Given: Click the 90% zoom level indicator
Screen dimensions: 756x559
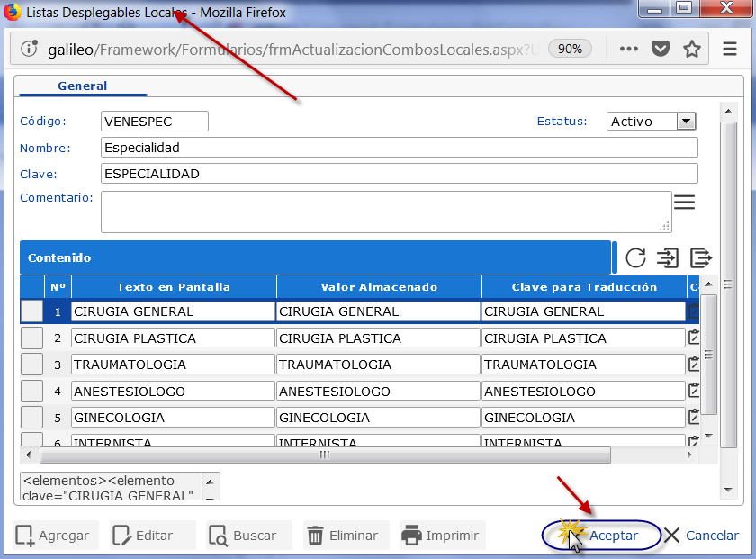Looking at the screenshot, I should 570,49.
